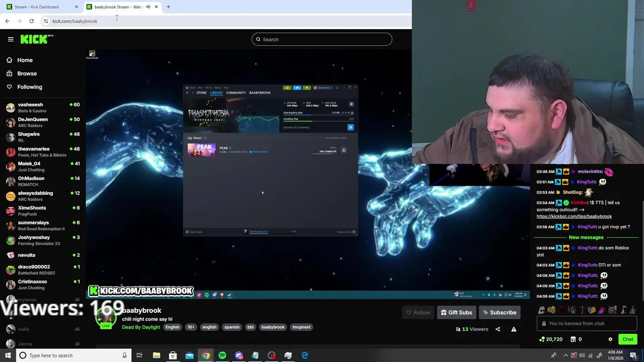Click the imupnext tag
Viewport: 644px width, 362px height.
tap(301, 327)
